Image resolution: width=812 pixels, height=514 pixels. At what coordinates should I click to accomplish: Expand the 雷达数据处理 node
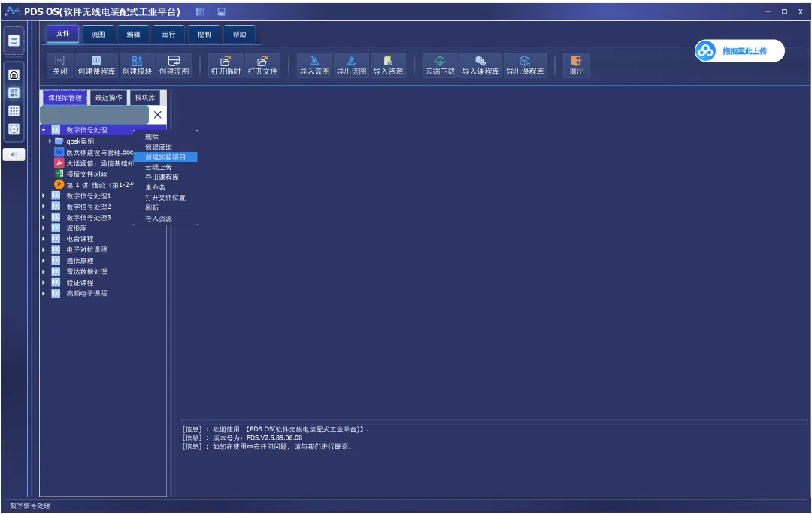(44, 271)
